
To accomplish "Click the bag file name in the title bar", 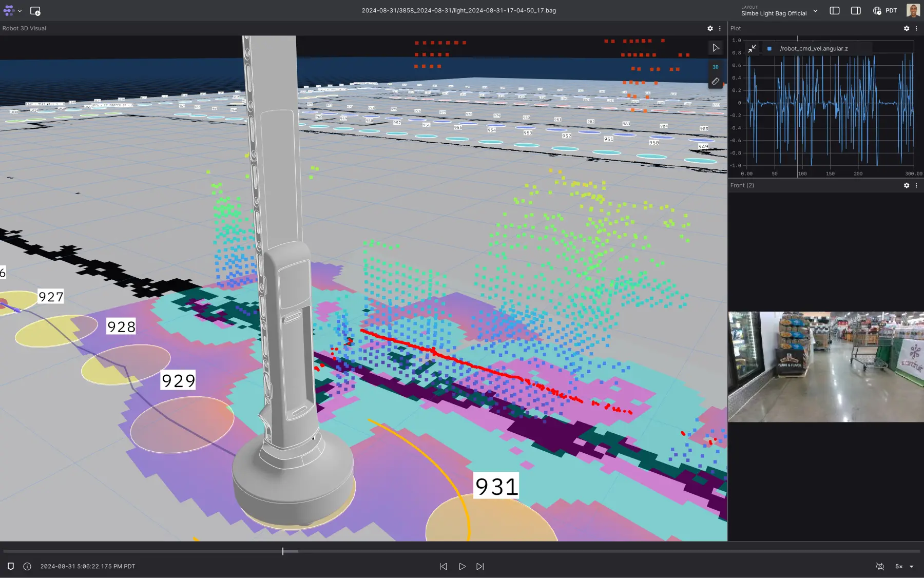I will (x=459, y=10).
